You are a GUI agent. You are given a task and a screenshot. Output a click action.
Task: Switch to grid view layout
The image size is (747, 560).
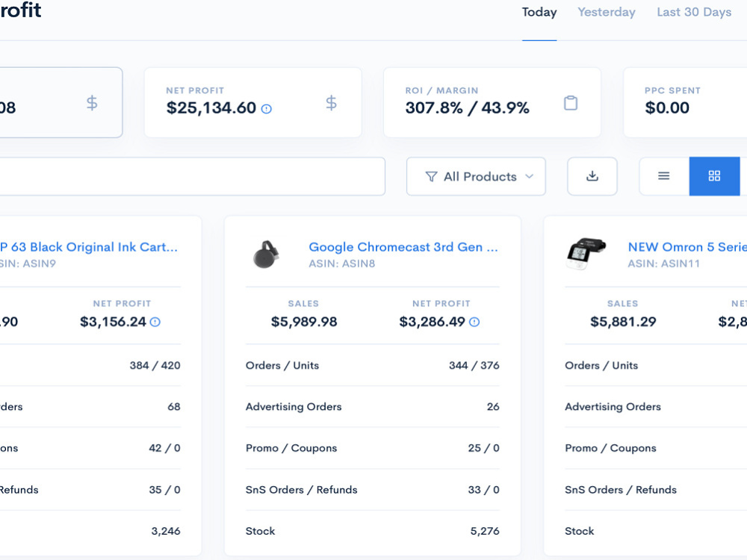714,176
